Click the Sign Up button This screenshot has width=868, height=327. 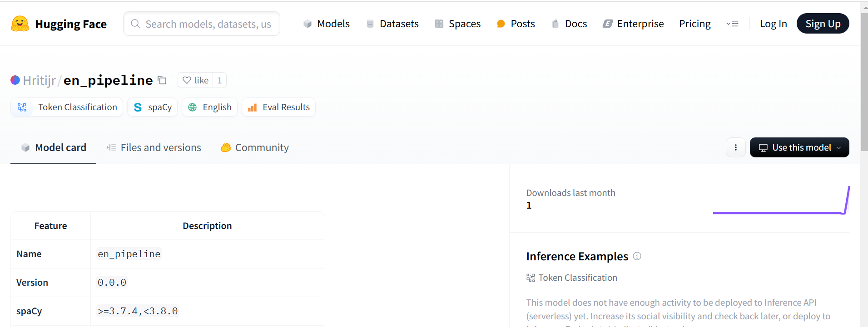tap(823, 24)
